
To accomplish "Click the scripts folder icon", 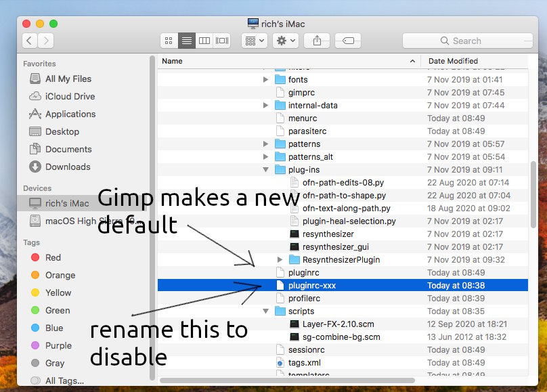I will coord(280,311).
